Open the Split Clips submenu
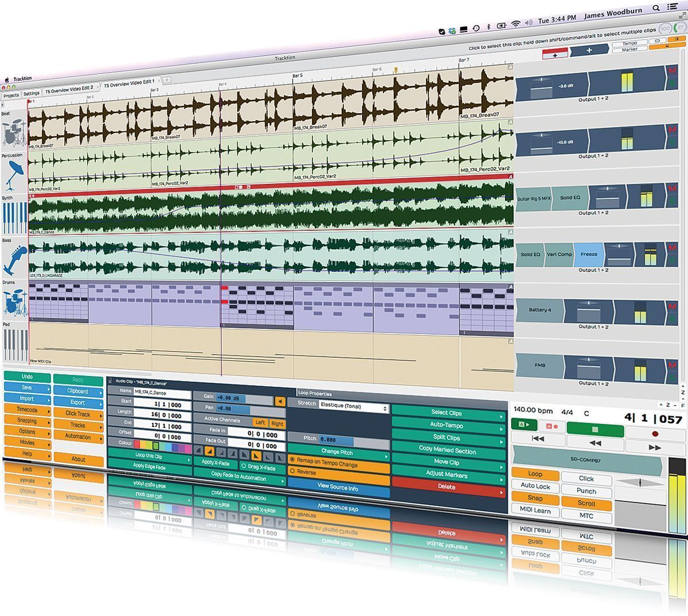688x616 pixels. click(x=448, y=437)
